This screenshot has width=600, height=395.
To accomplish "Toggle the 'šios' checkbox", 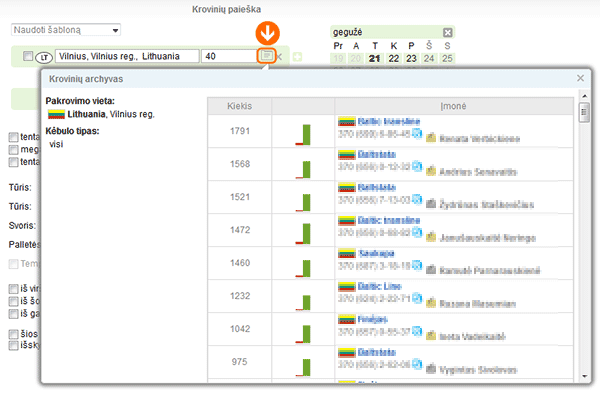I will [13, 334].
